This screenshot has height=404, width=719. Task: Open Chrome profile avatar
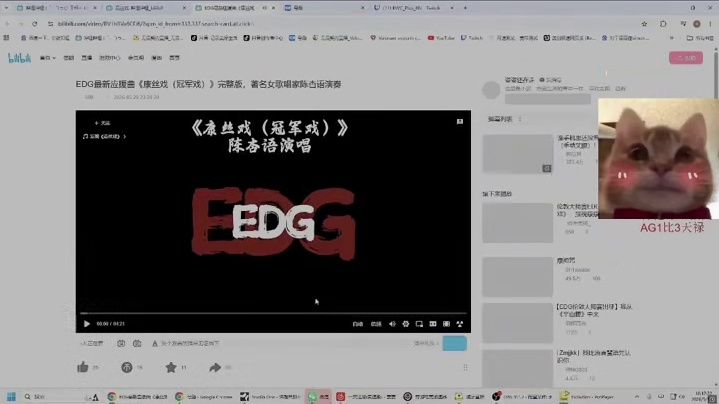tap(697, 23)
